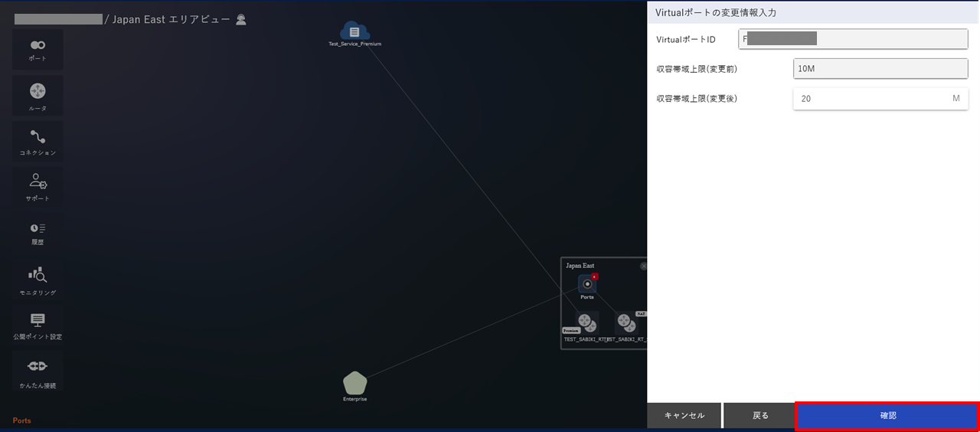
Task: Open the モニタリング (Monitoring) sidebar menu
Action: click(x=38, y=280)
